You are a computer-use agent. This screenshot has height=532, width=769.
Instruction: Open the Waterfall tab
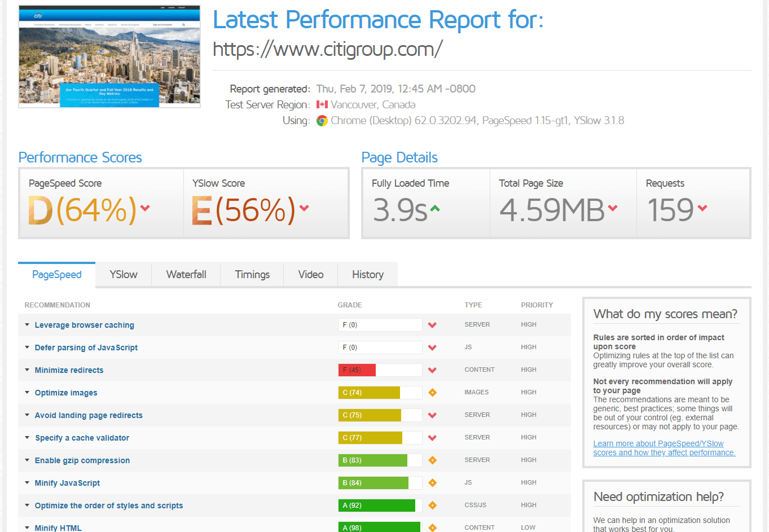186,275
